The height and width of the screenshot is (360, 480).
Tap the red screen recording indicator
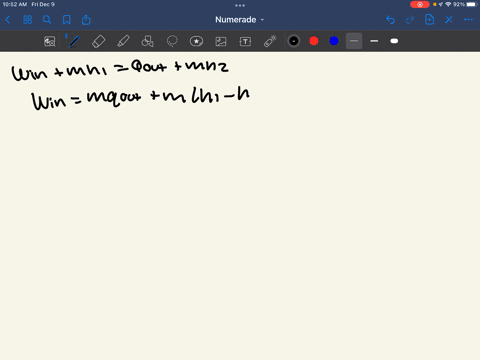[420, 5]
